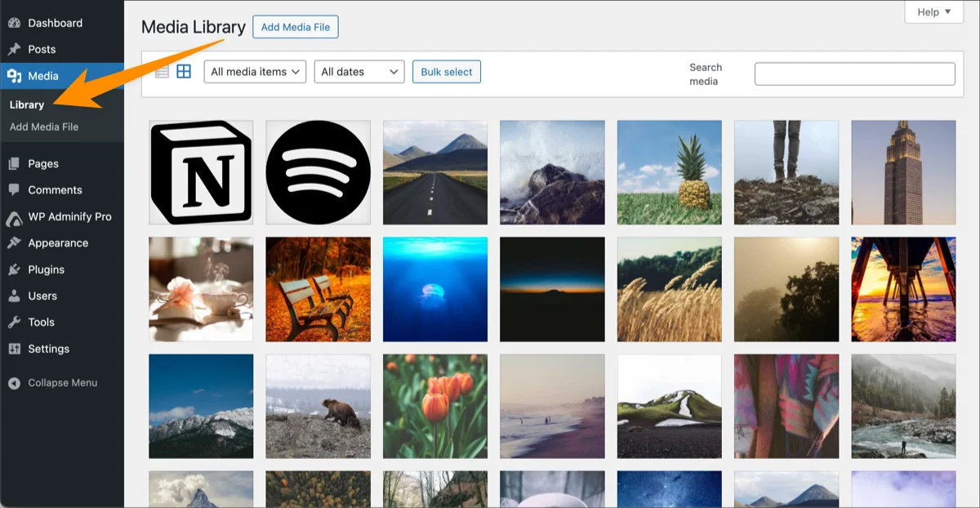Click the Comments speech bubble icon
The width and height of the screenshot is (980, 508).
14,189
